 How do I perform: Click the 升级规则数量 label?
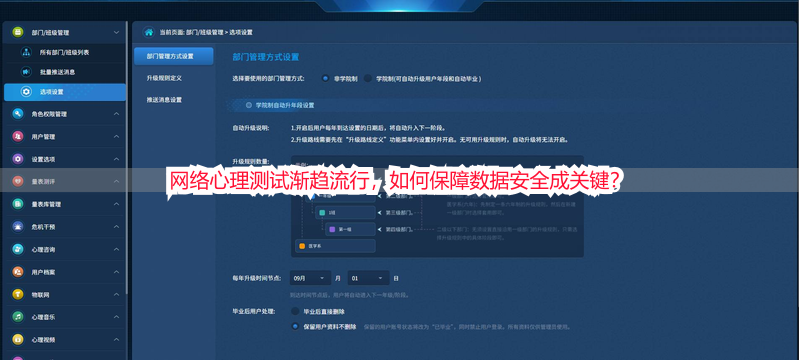click(x=251, y=161)
